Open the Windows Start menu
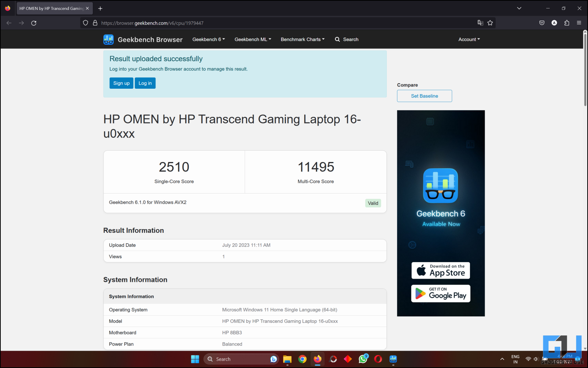The image size is (588, 368). (x=195, y=359)
